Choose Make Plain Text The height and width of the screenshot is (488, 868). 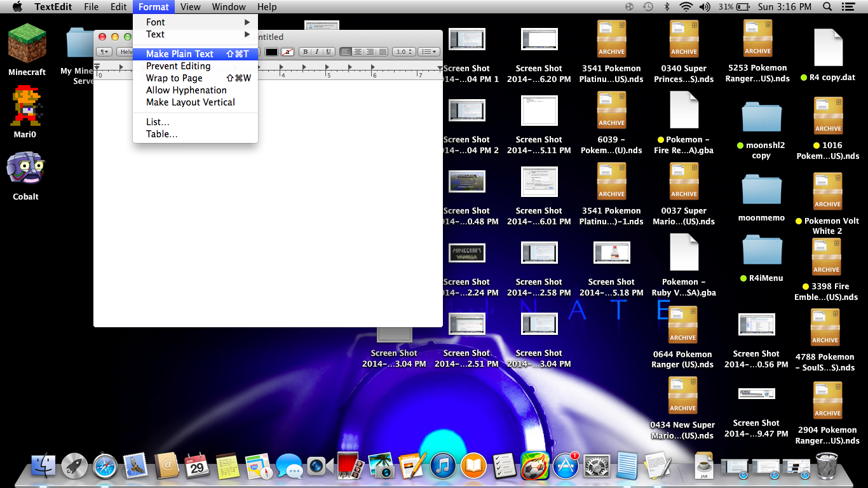pos(196,54)
